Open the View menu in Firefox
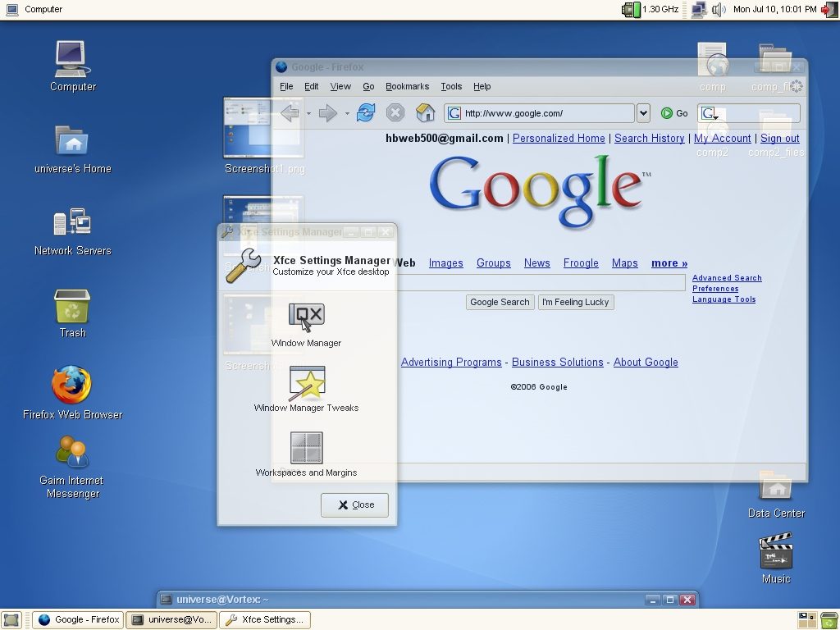Viewport: 840px width, 630px height. tap(340, 86)
